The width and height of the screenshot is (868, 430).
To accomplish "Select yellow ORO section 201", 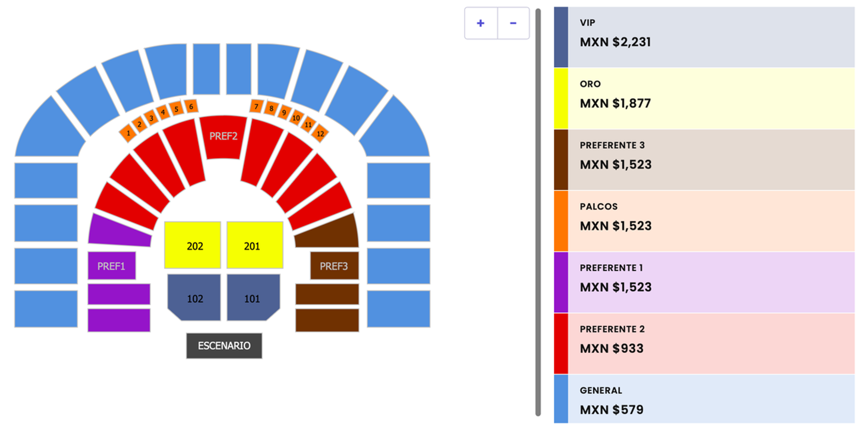I will (255, 245).
